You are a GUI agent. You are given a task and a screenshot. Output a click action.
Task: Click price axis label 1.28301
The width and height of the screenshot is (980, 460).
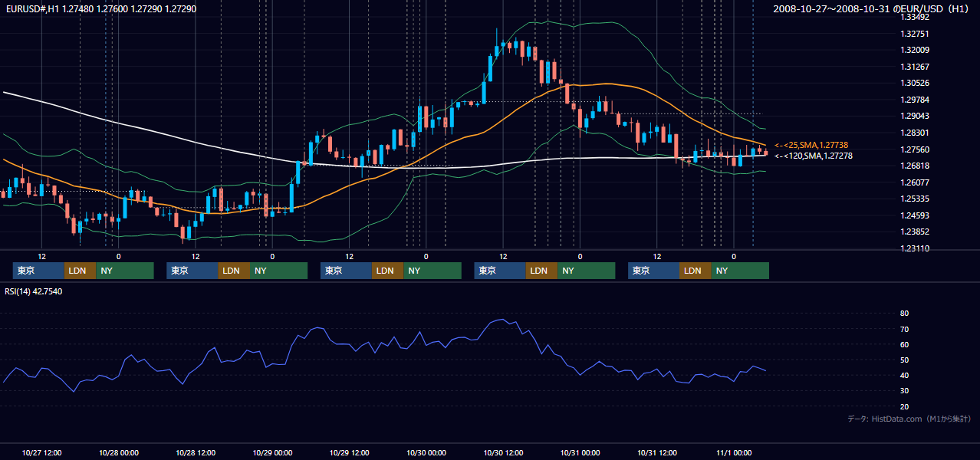(x=916, y=133)
